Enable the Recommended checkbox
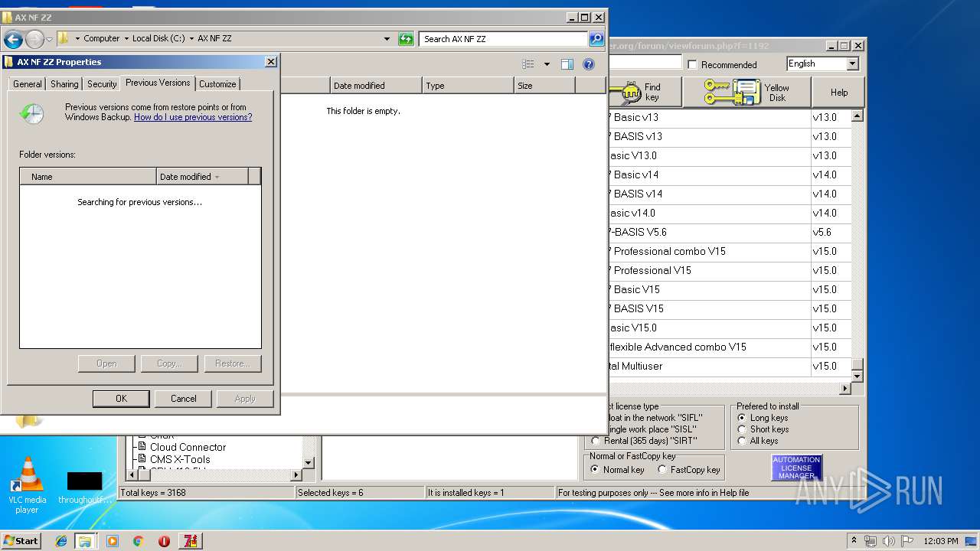This screenshot has height=551, width=980. (x=692, y=65)
